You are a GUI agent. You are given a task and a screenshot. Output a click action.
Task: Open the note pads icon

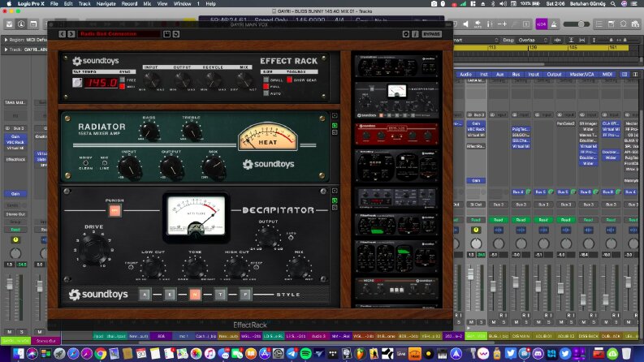(612, 24)
